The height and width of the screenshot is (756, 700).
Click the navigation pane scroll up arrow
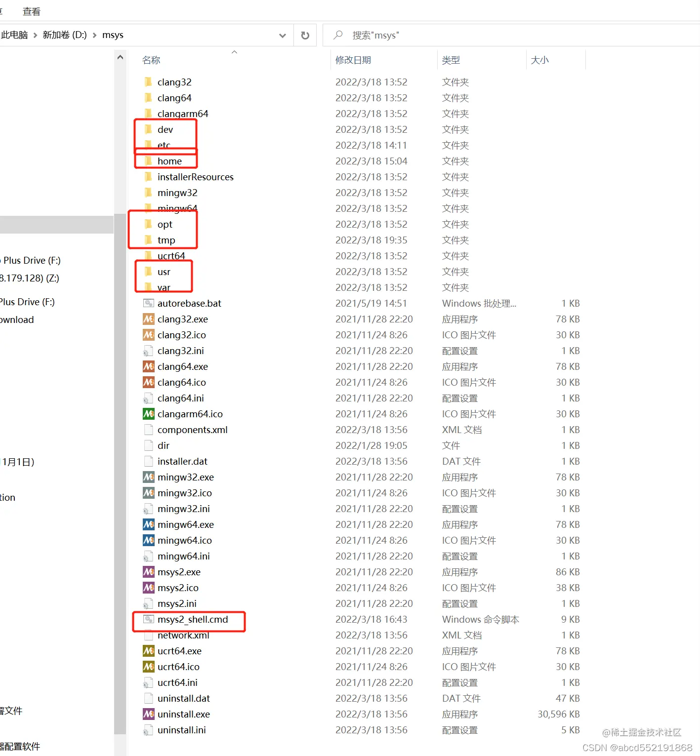coord(120,57)
